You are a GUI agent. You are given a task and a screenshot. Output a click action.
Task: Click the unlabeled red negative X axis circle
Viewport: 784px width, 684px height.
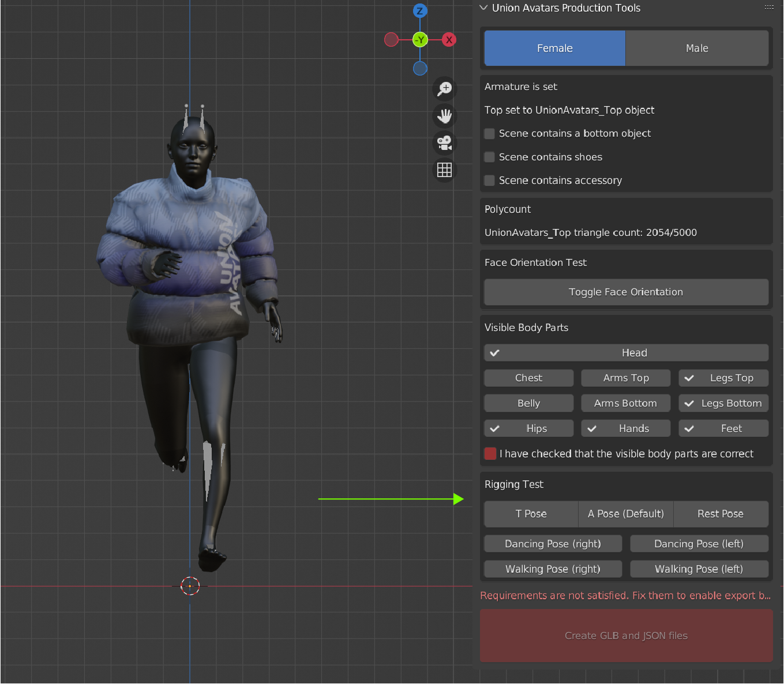tap(391, 40)
